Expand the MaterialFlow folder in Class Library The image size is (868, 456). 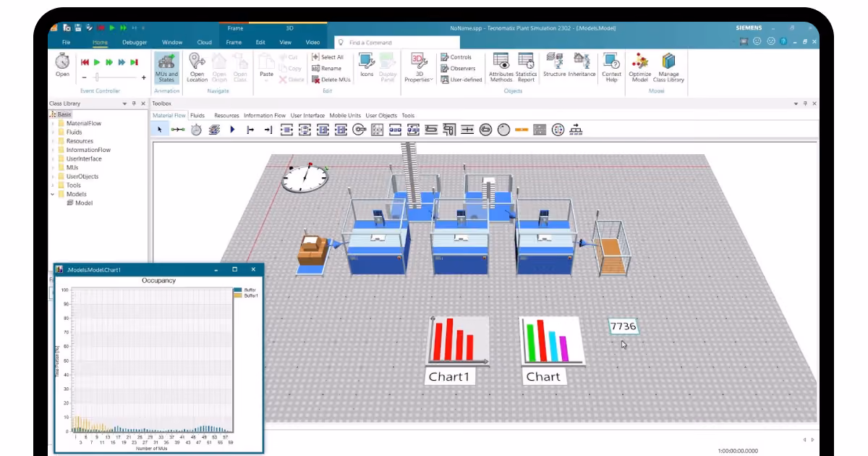[x=52, y=123]
